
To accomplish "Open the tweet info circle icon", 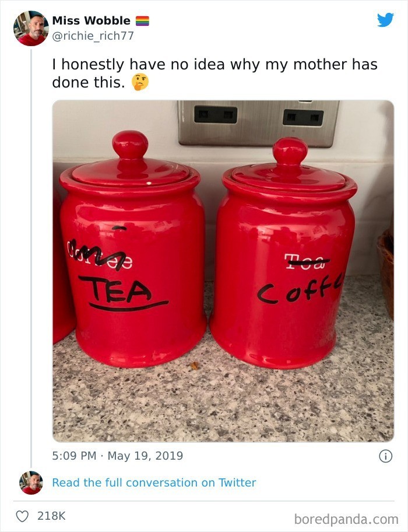I will (385, 456).
